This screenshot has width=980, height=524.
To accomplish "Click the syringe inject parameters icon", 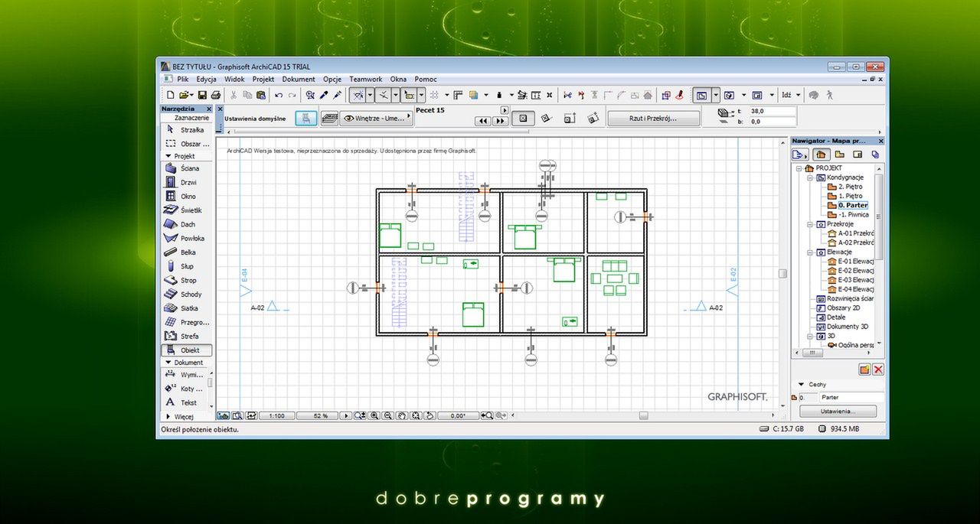I will tap(338, 95).
